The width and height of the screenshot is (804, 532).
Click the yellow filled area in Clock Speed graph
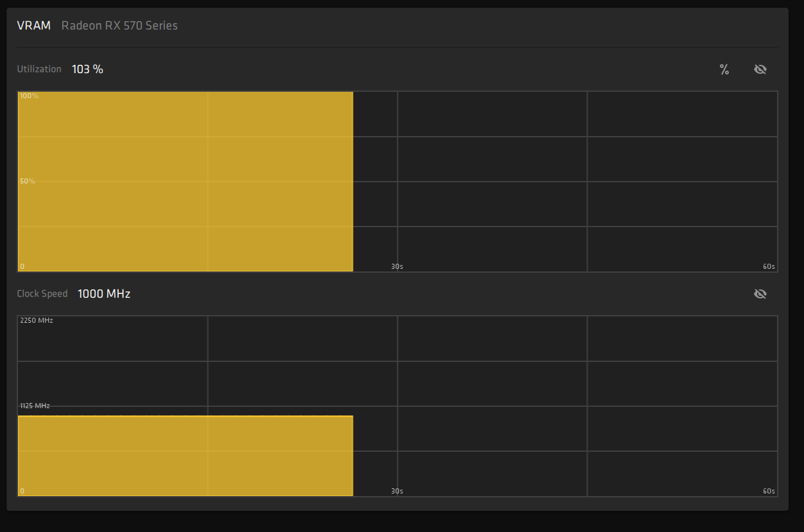point(186,456)
